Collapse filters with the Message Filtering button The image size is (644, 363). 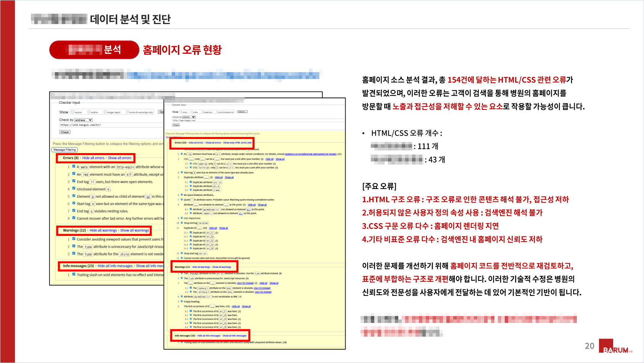[x=64, y=150]
